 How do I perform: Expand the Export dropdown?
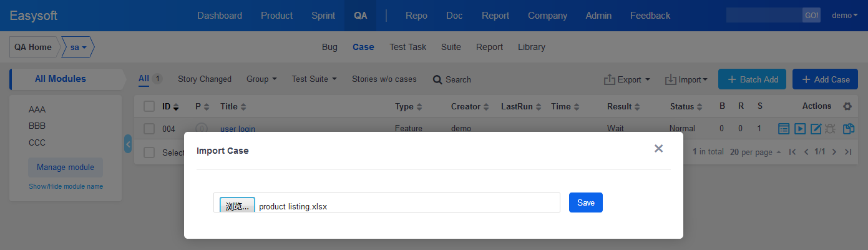(x=627, y=79)
